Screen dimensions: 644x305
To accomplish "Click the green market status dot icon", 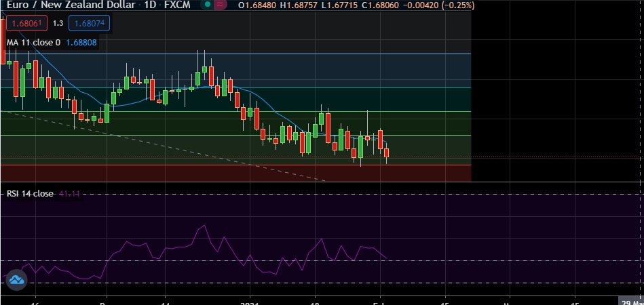I will click(x=208, y=5).
